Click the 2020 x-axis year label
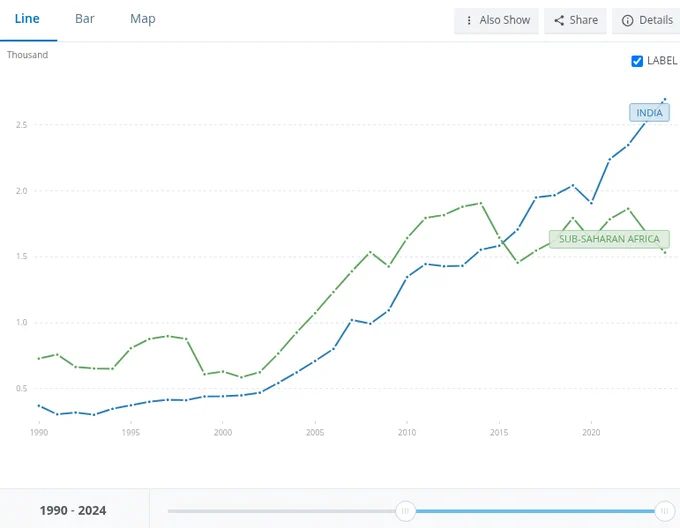The image size is (680, 528). pyautogui.click(x=591, y=432)
